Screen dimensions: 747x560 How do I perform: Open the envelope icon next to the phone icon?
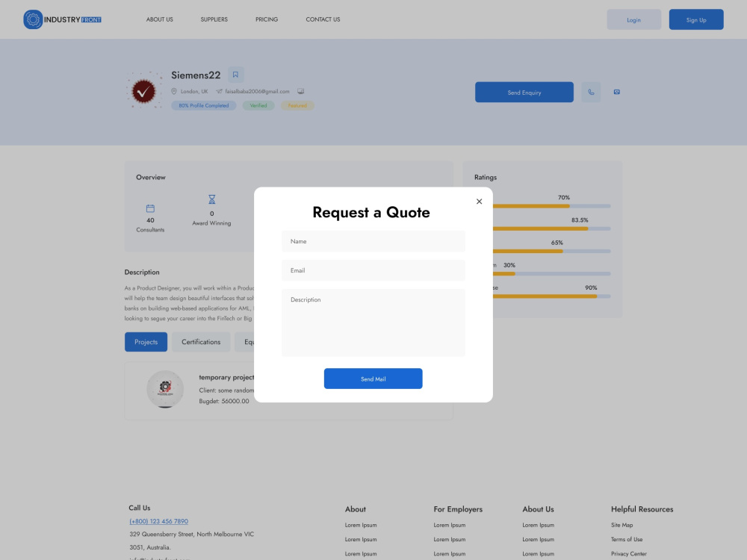pos(616,92)
